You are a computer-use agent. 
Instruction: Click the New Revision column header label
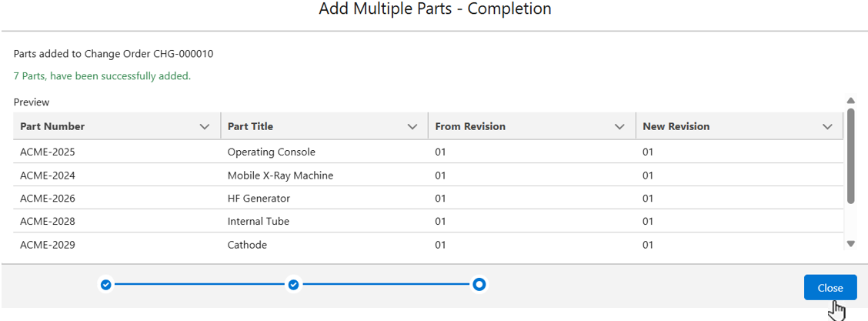click(676, 126)
